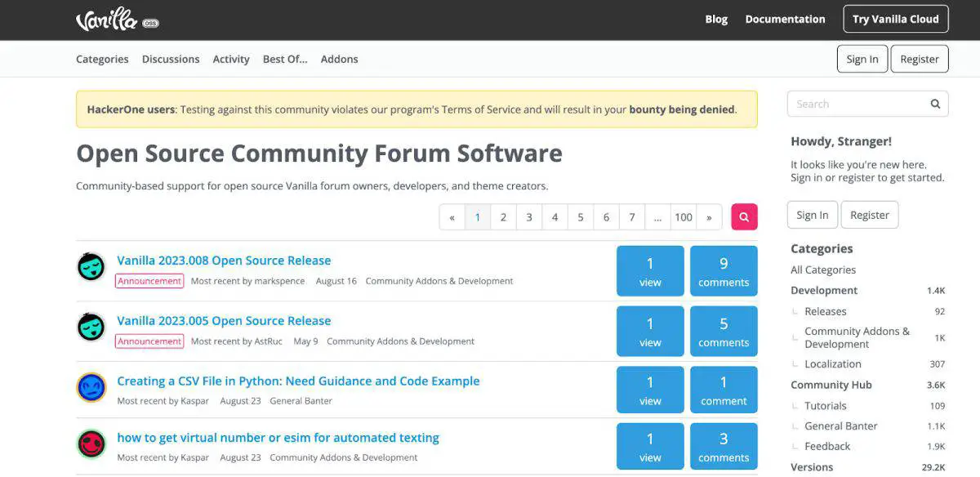Open virtual number or esim discussion
This screenshot has height=477, width=980.
pyautogui.click(x=278, y=438)
